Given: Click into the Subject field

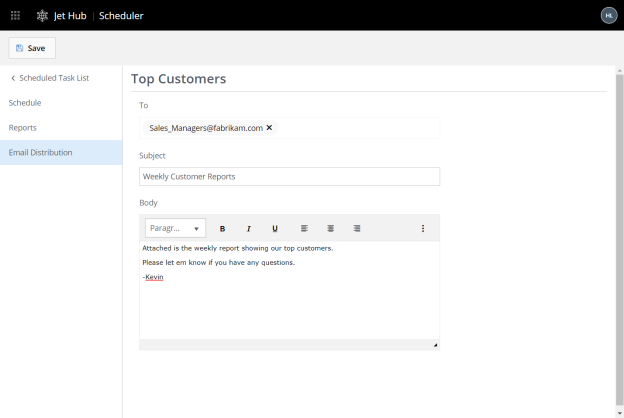Looking at the screenshot, I should (x=289, y=176).
